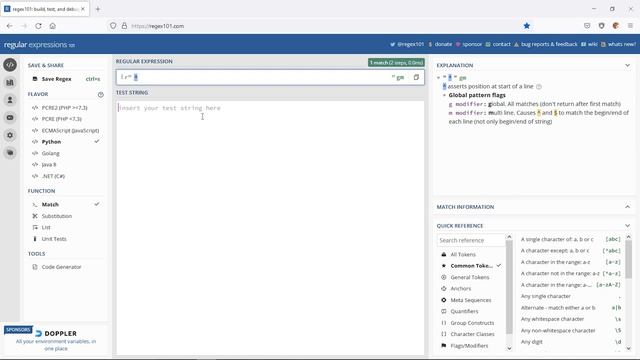Select Common Tokens reference category

tap(471, 266)
